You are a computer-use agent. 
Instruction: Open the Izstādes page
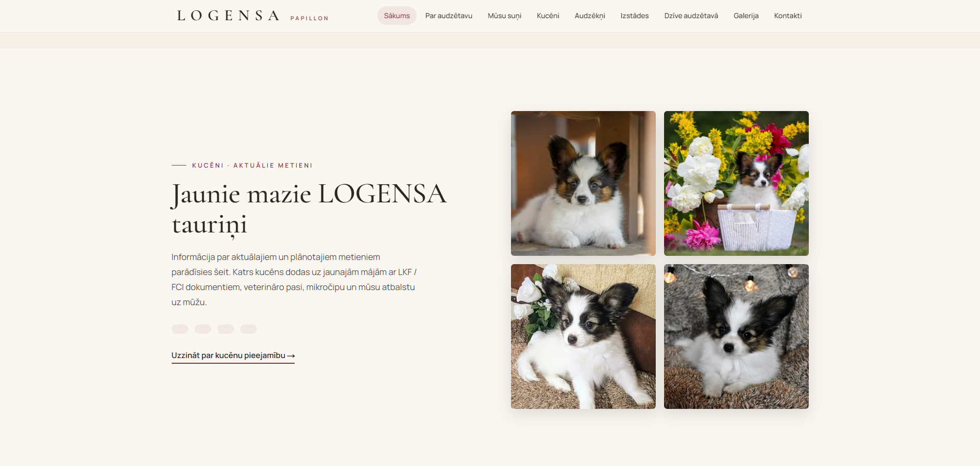point(634,16)
